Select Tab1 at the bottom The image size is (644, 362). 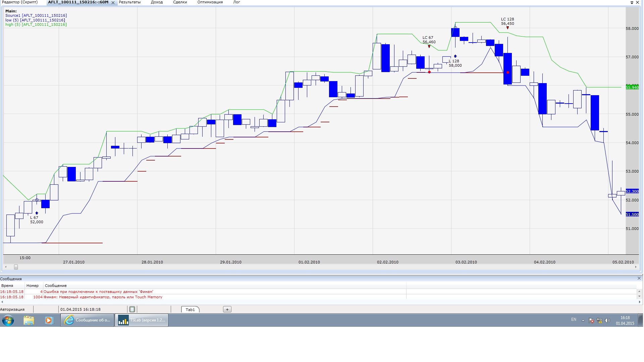click(190, 310)
